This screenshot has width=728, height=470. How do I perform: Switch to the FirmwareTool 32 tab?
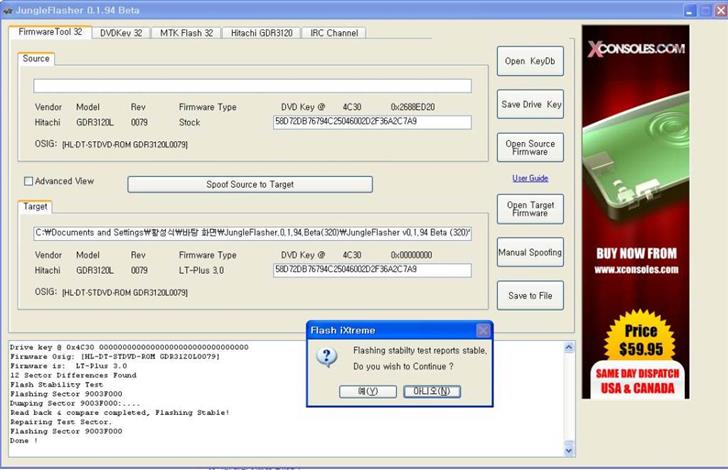point(50,32)
